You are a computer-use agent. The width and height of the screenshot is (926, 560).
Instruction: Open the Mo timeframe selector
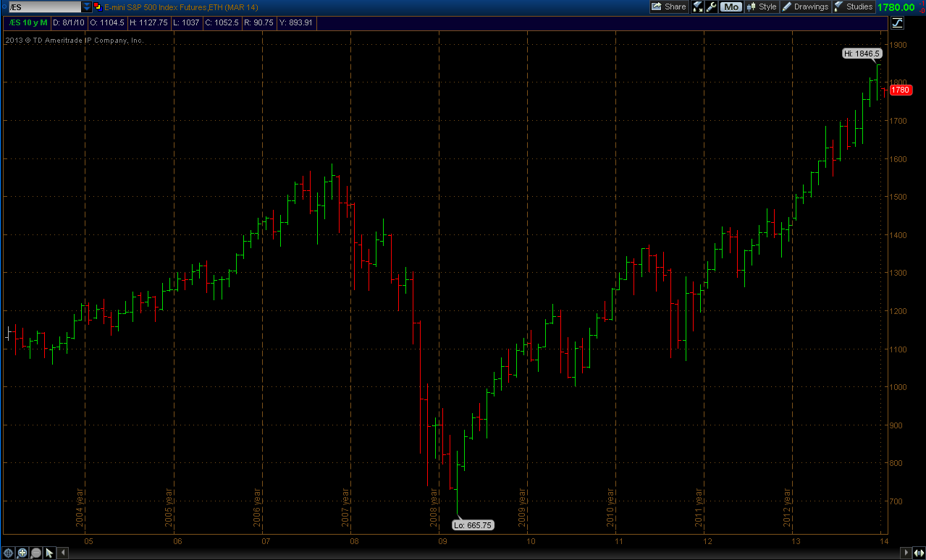(731, 7)
